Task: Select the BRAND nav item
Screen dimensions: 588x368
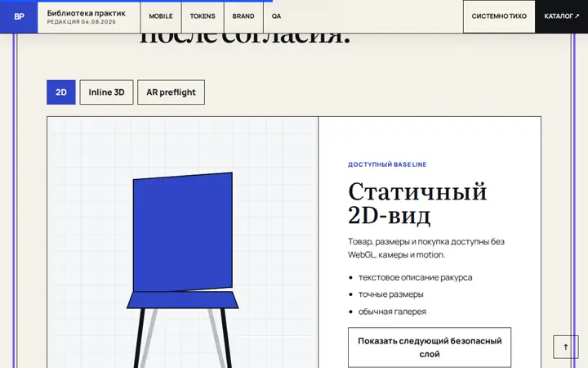Action: pos(243,16)
